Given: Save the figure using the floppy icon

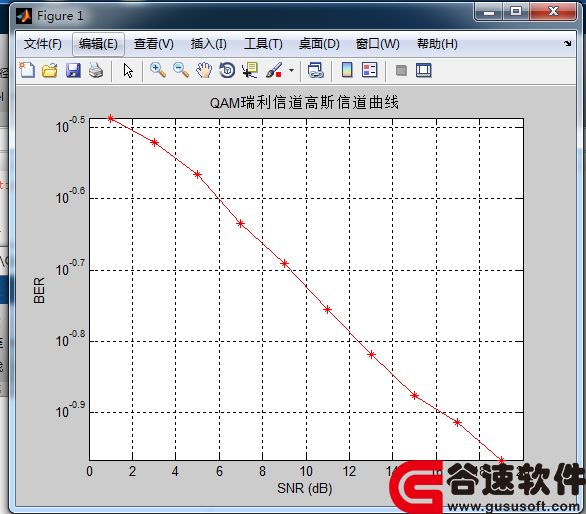Looking at the screenshot, I should click(x=73, y=70).
